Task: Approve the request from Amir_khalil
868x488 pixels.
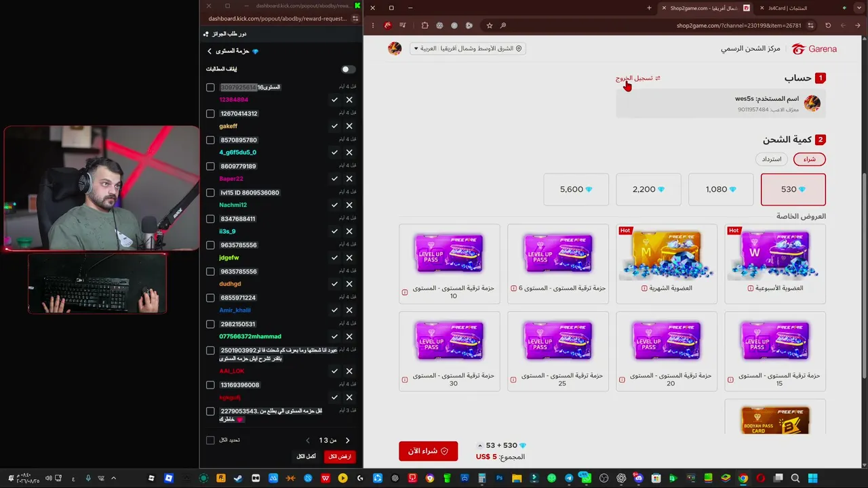Action: [x=334, y=310]
